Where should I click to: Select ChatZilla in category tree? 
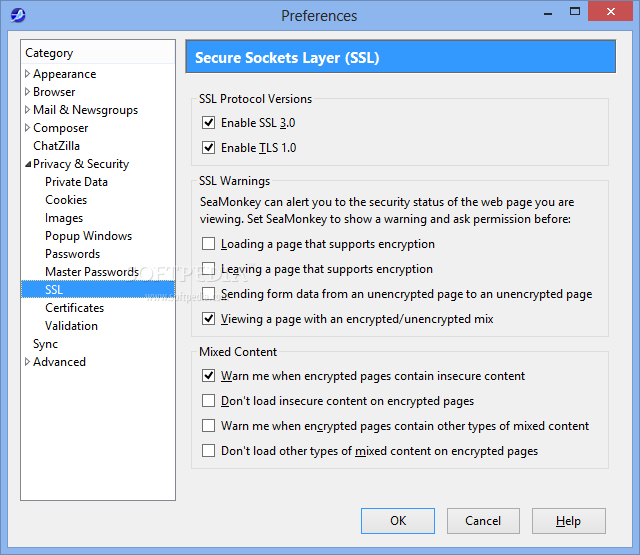(x=56, y=146)
